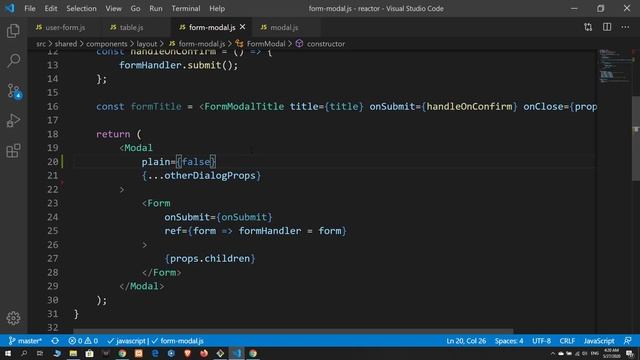Open the Search view in activity bar
This screenshot has height=360, width=640.
point(13,61)
